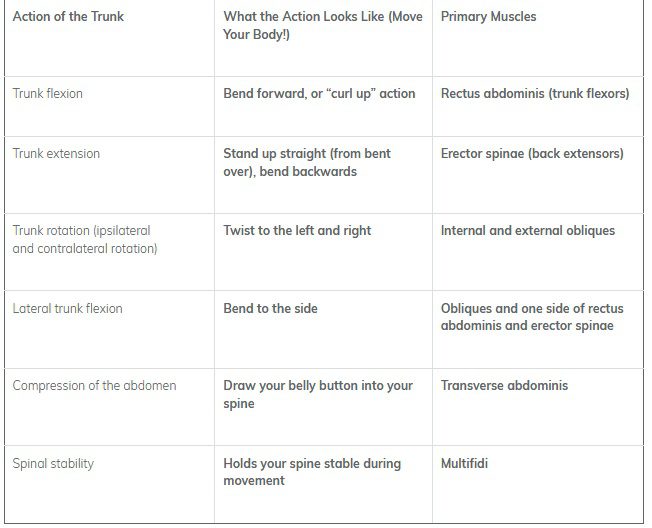The height and width of the screenshot is (528, 652).
Task: Click 'Compression of the abdomen' text
Action: pos(94,386)
